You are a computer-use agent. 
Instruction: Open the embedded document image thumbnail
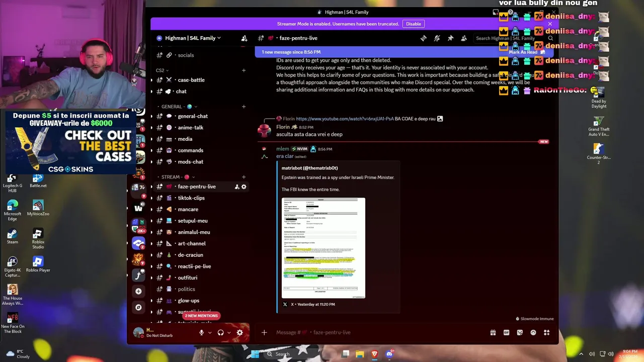[324, 248]
